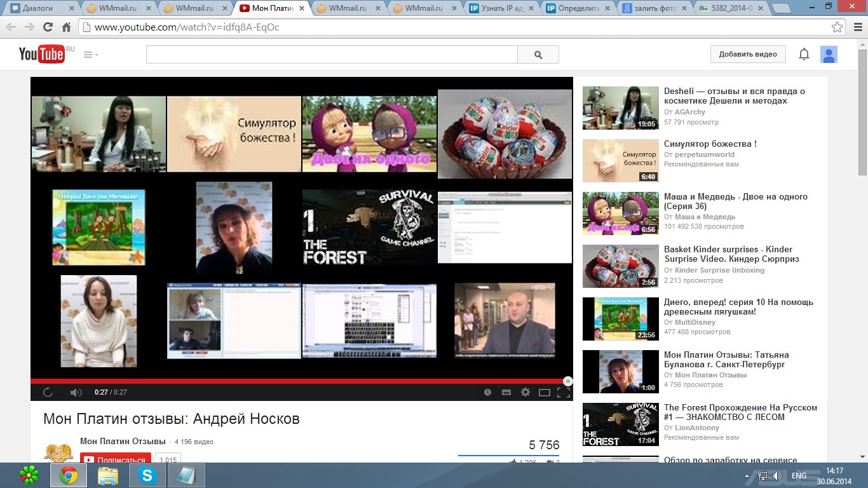Open Татьяна Буланова sidebar video thumbnail

click(x=621, y=372)
